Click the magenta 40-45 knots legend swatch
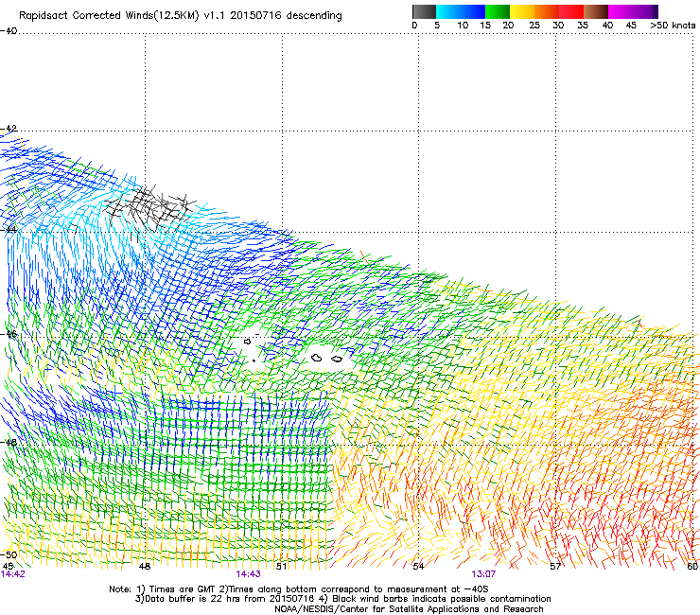The width and height of the screenshot is (700, 615). coord(621,11)
